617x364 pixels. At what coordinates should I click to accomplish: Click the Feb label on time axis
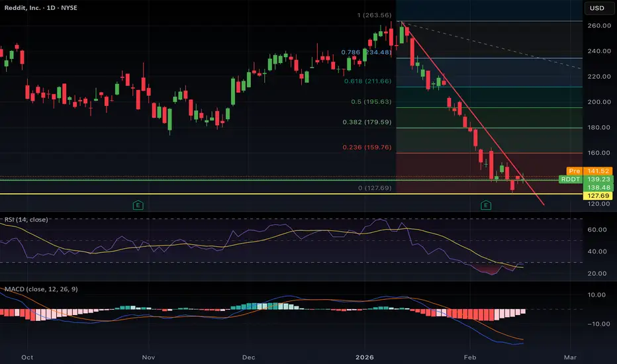pos(470,357)
